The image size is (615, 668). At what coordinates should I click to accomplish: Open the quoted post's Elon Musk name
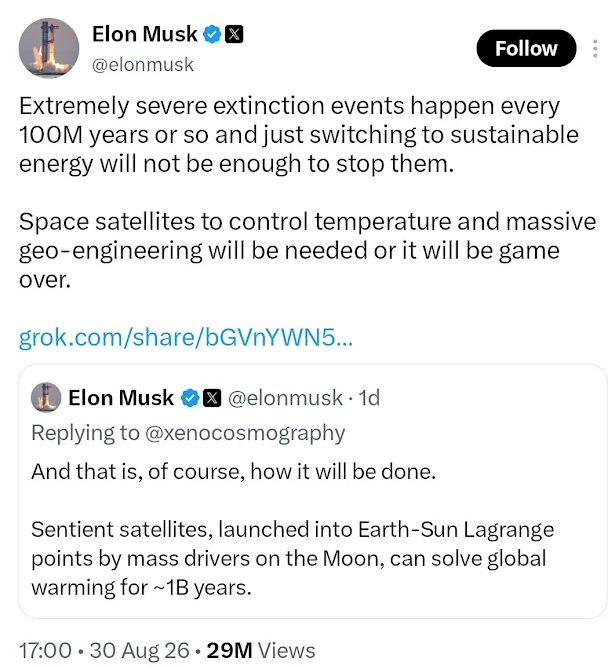121,398
